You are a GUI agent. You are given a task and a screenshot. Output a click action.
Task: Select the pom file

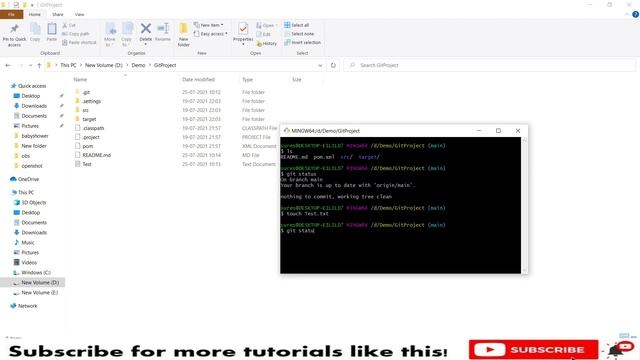[88, 146]
